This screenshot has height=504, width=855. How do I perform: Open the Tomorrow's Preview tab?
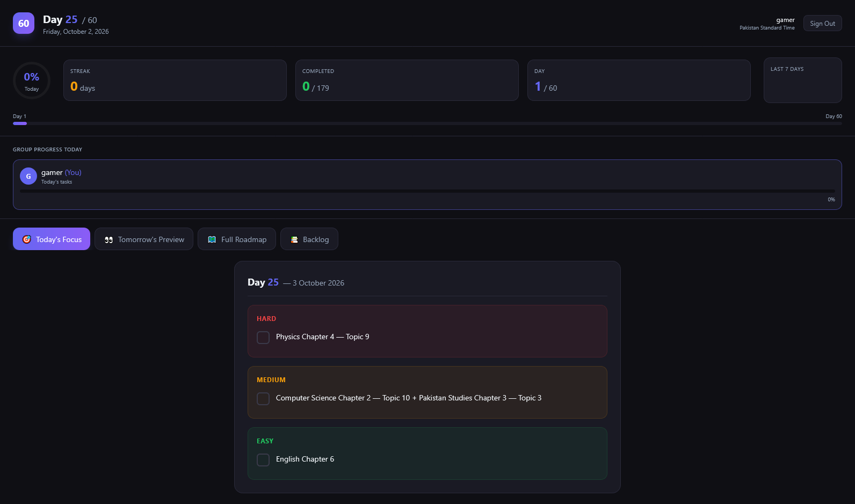(x=144, y=239)
